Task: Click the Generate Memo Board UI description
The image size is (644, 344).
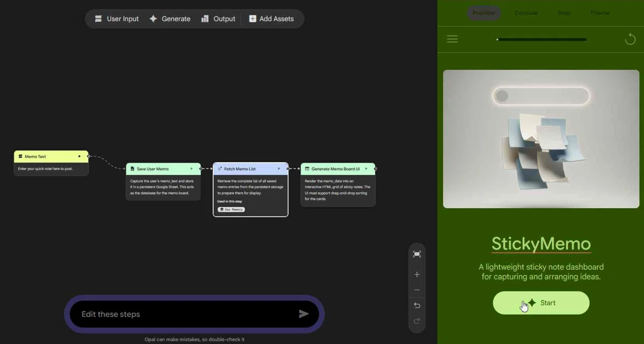Action: pyautogui.click(x=338, y=189)
